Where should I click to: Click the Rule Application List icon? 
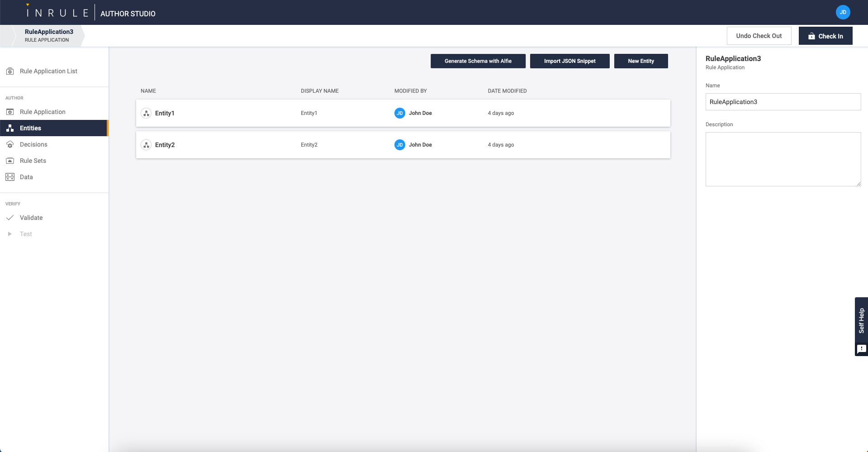pos(10,71)
